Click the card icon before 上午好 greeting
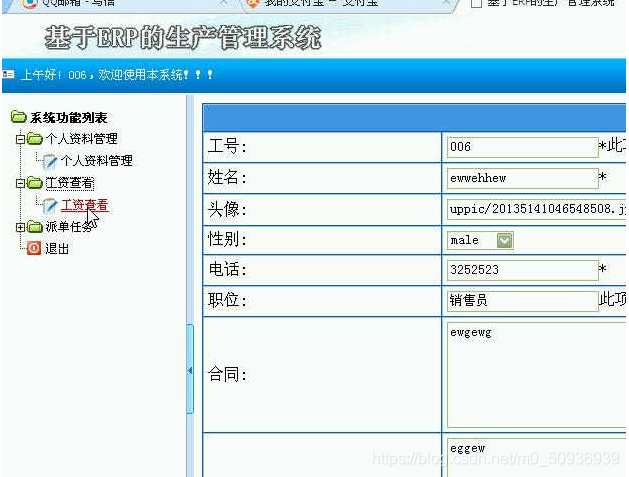629x477 pixels. [x=8, y=74]
